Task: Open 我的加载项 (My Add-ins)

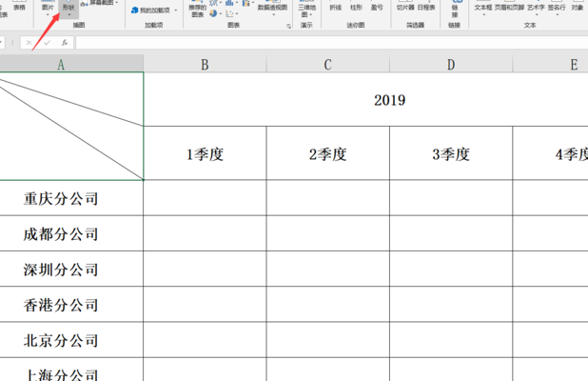Action: click(150, 10)
